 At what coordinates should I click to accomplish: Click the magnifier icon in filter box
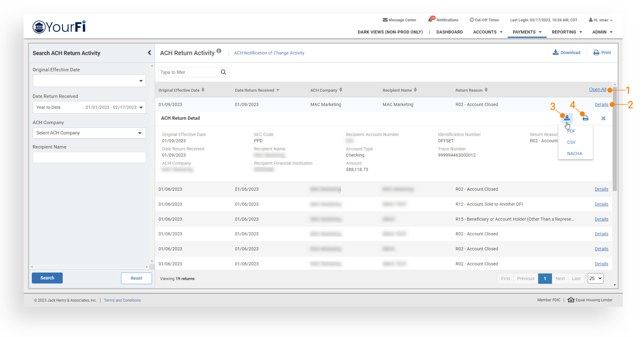pyautogui.click(x=223, y=72)
